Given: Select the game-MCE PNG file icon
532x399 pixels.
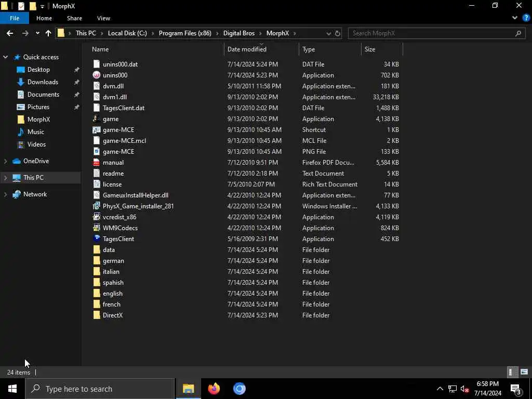Looking at the screenshot, I should click(x=97, y=151).
